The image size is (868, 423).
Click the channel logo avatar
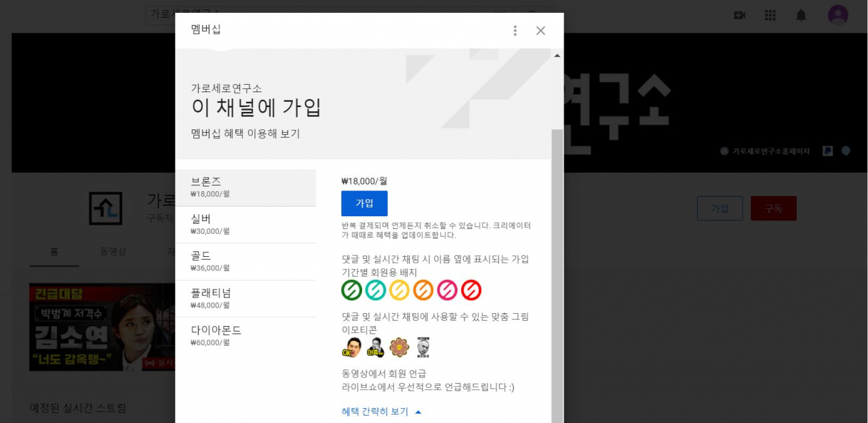pos(106,208)
